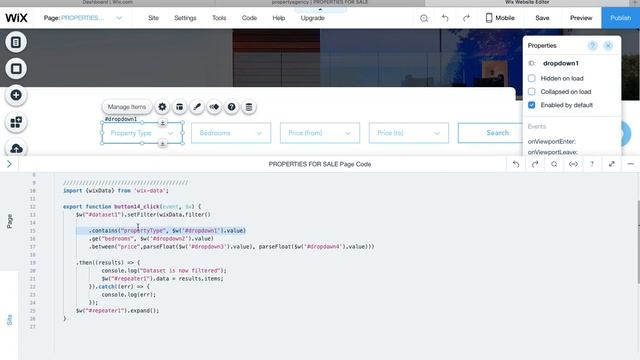Click the Save button
Screen dimensions: 640x360
tap(542, 18)
